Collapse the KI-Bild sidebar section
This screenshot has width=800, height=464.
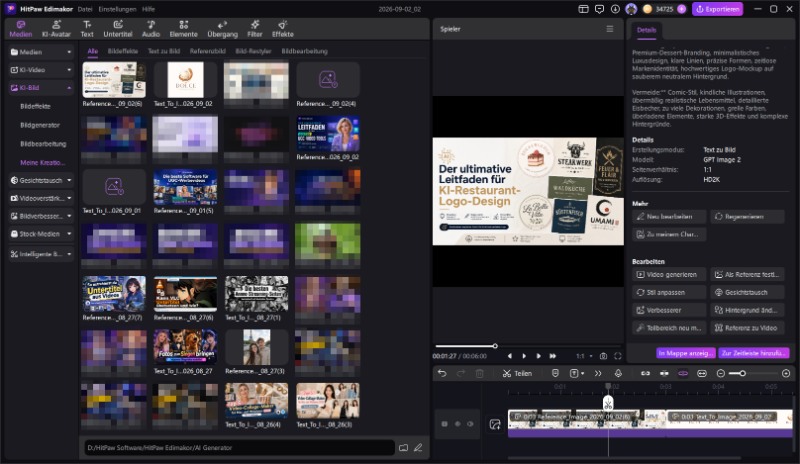pyautogui.click(x=41, y=88)
